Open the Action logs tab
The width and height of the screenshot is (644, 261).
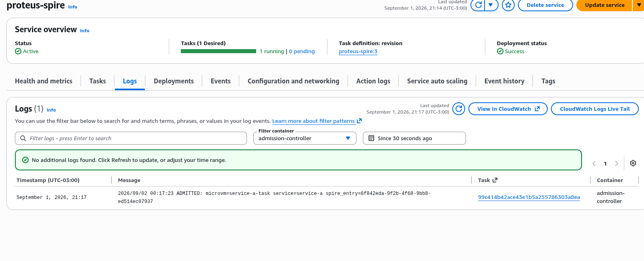(x=373, y=81)
